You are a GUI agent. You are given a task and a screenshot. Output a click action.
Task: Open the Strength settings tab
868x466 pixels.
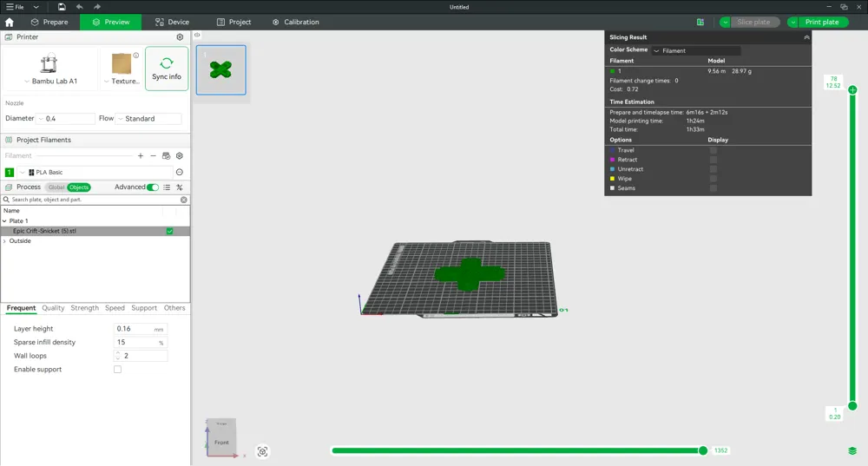click(85, 308)
